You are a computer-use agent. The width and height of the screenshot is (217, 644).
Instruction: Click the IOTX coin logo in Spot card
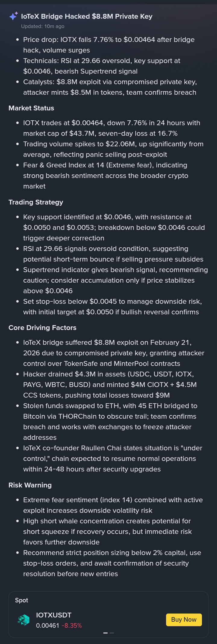pos(24,620)
